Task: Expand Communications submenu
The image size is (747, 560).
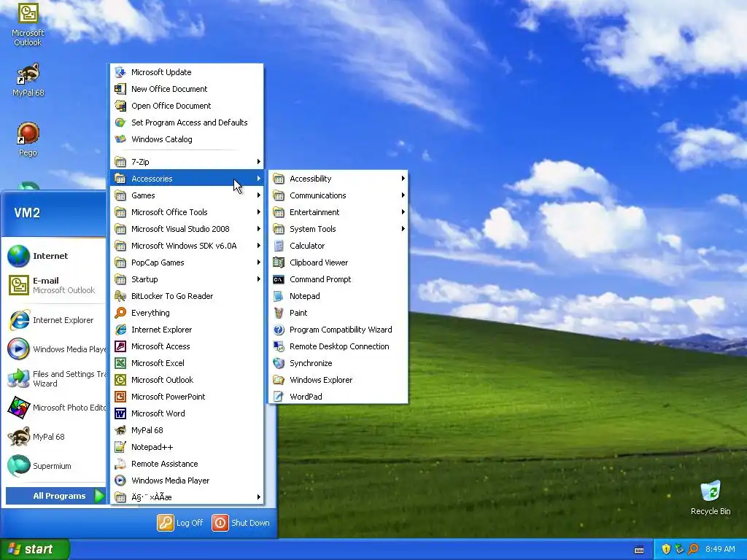Action: 338,195
